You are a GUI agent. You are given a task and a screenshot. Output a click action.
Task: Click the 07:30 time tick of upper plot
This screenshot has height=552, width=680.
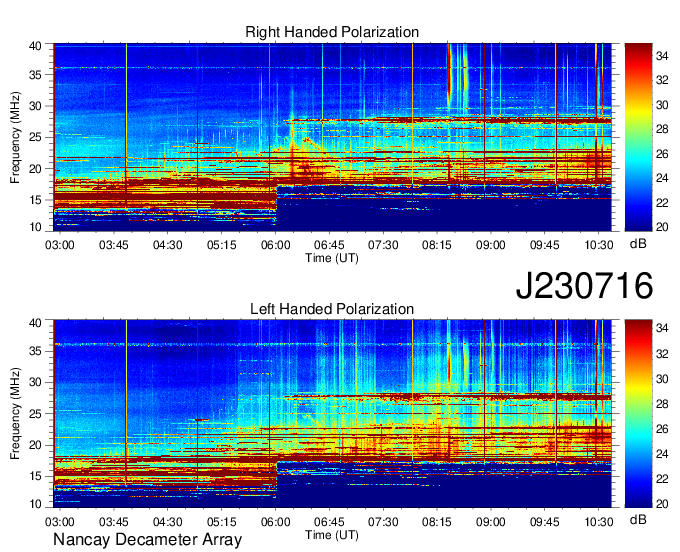pyautogui.click(x=383, y=245)
